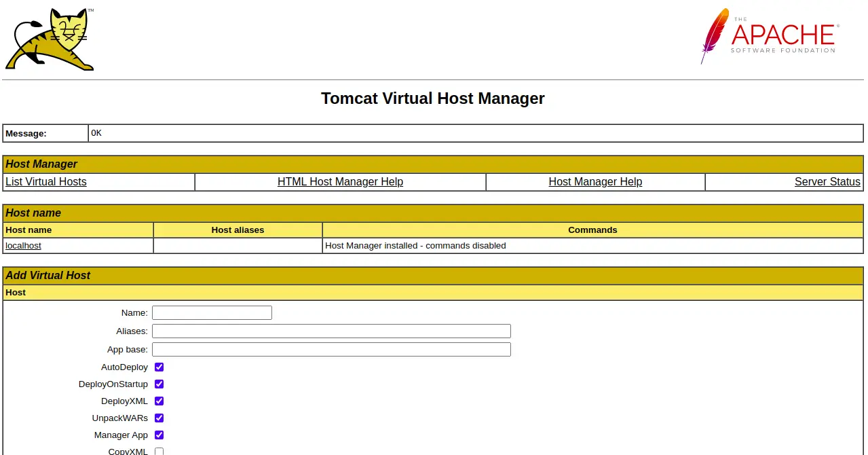This screenshot has height=455, width=868.
Task: Click the 'Host aliases' column header
Action: coord(238,230)
